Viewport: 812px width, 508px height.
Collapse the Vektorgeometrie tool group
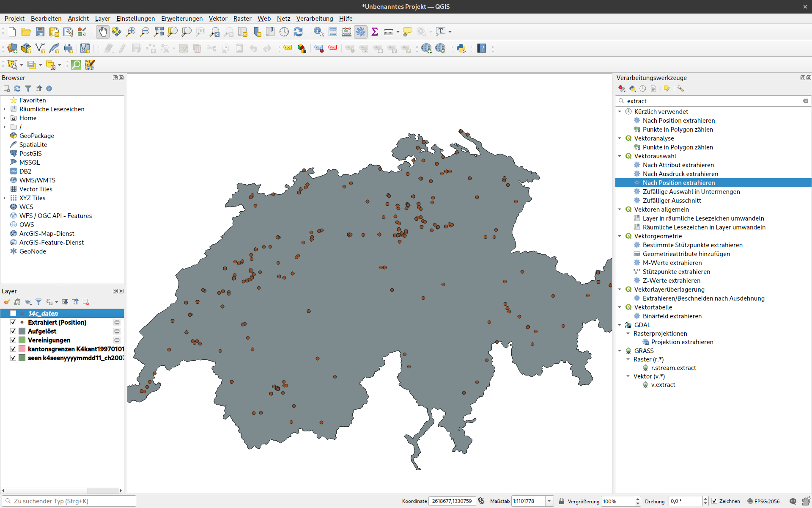point(620,236)
